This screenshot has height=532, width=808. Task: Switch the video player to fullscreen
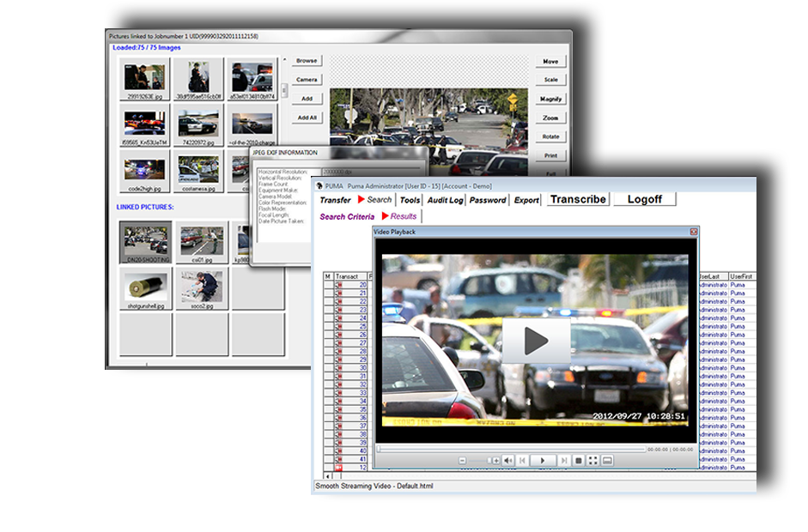[x=593, y=461]
